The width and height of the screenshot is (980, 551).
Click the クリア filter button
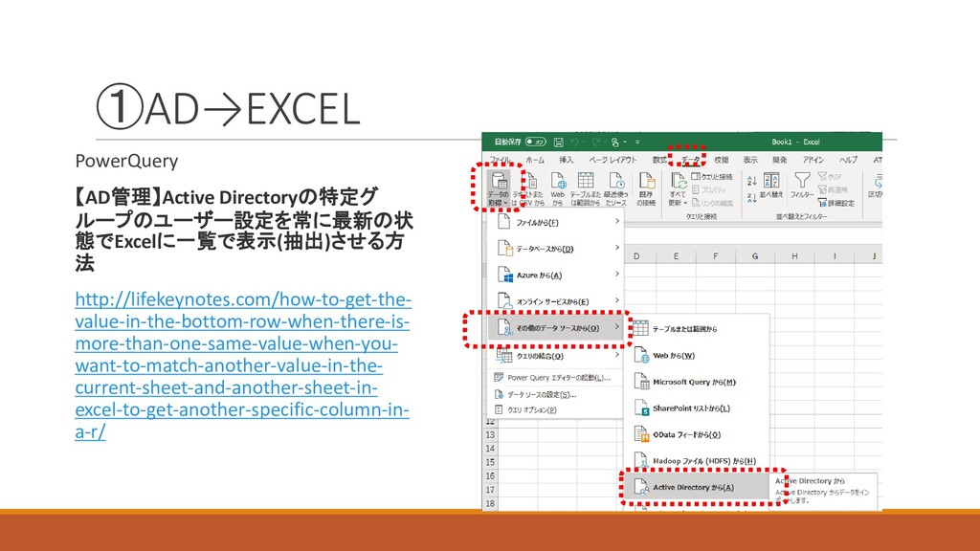pos(830,177)
